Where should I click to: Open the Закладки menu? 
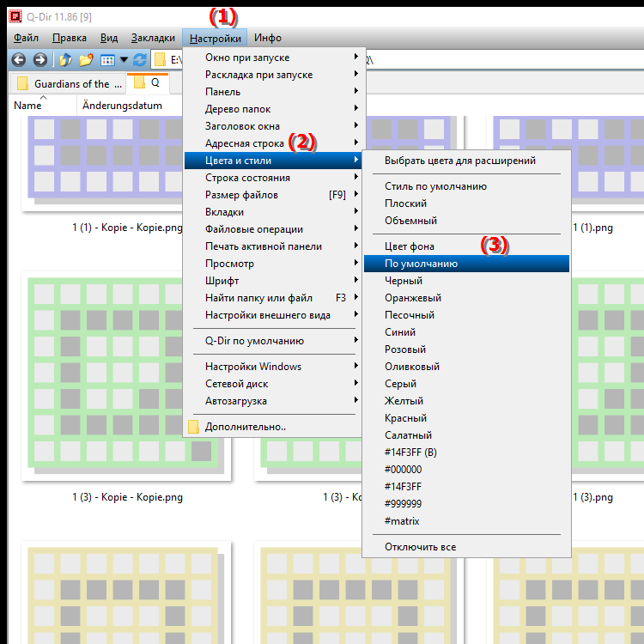pyautogui.click(x=153, y=38)
